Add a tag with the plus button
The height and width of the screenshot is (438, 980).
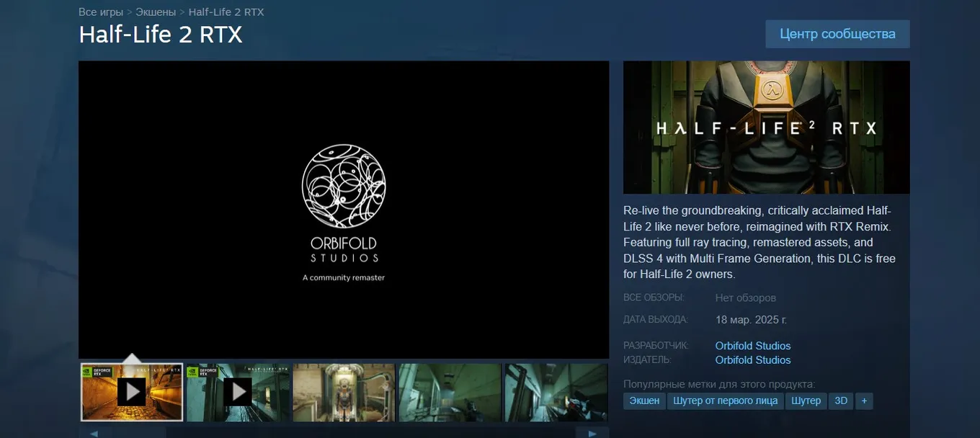point(864,401)
